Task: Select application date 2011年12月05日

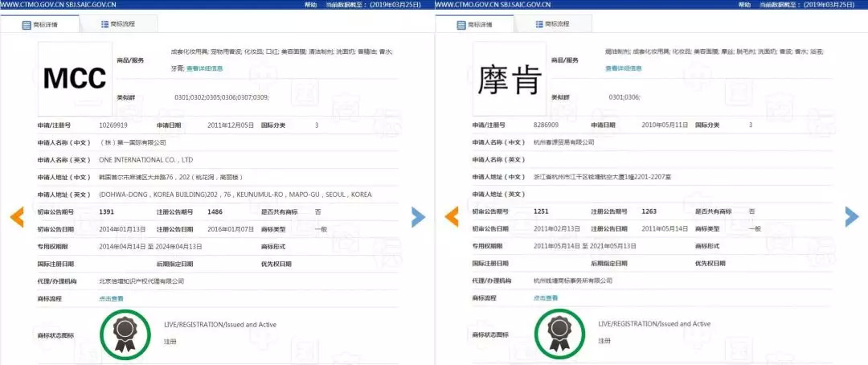Action: (x=231, y=125)
